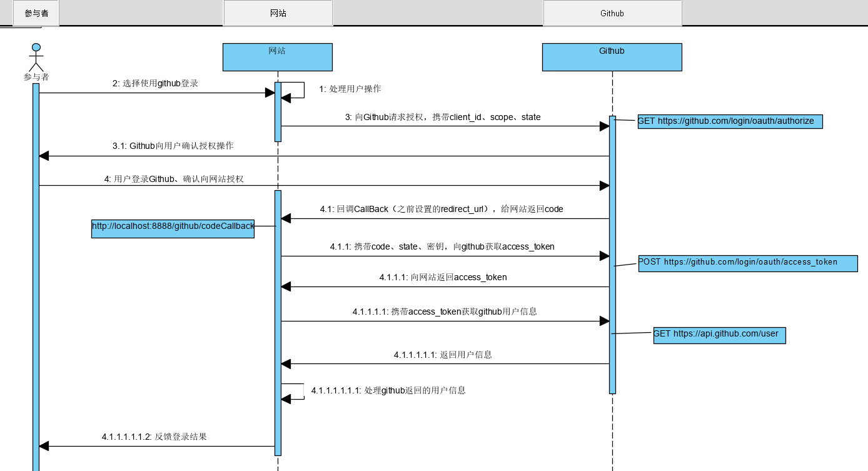Select the first short 网站 activation bar
This screenshot has height=471, width=868.
(278, 111)
